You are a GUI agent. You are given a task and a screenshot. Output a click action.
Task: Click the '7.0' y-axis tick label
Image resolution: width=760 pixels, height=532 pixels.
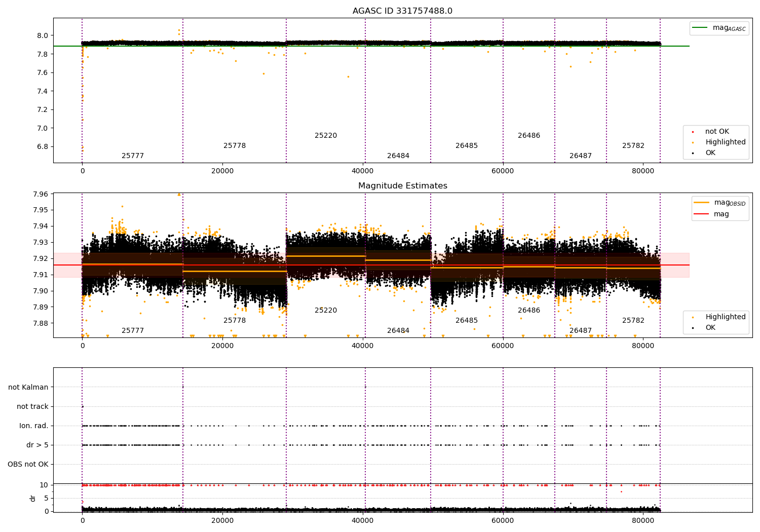[43, 129]
